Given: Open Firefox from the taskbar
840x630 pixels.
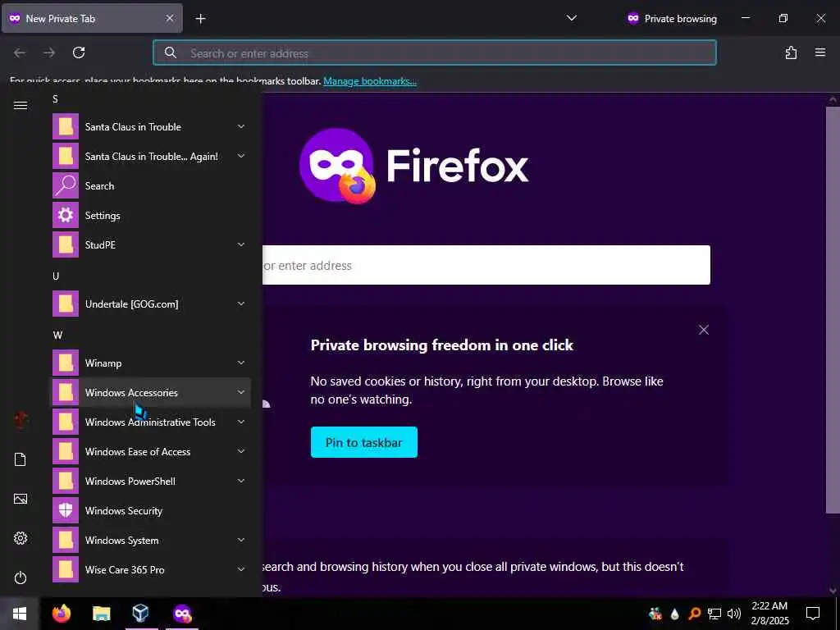Looking at the screenshot, I should (62, 614).
